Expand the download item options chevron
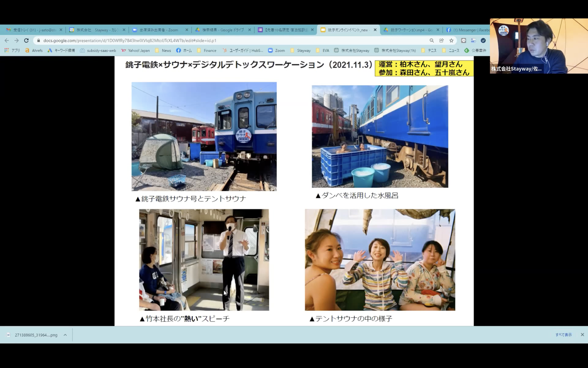Viewport: 588px width, 368px height. coord(65,335)
